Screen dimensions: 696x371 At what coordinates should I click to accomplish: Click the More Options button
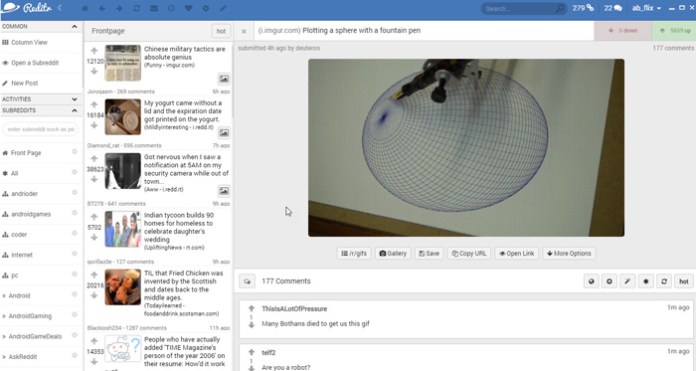(569, 253)
